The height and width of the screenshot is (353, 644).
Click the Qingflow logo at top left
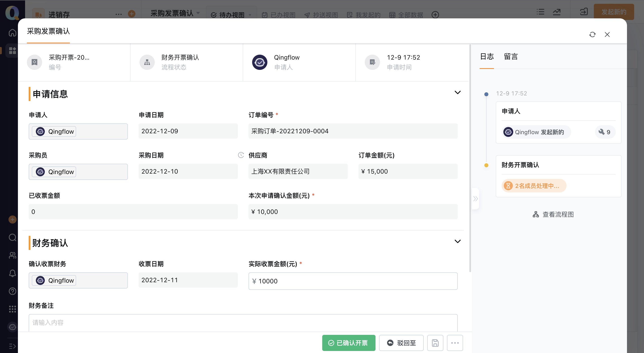[x=12, y=13]
